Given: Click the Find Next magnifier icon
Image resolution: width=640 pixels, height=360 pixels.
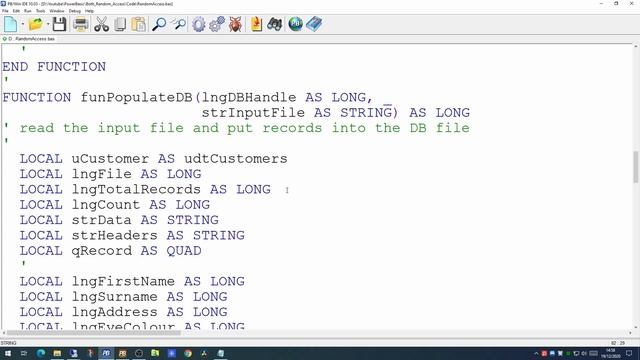Looking at the screenshot, I should tap(178, 24).
